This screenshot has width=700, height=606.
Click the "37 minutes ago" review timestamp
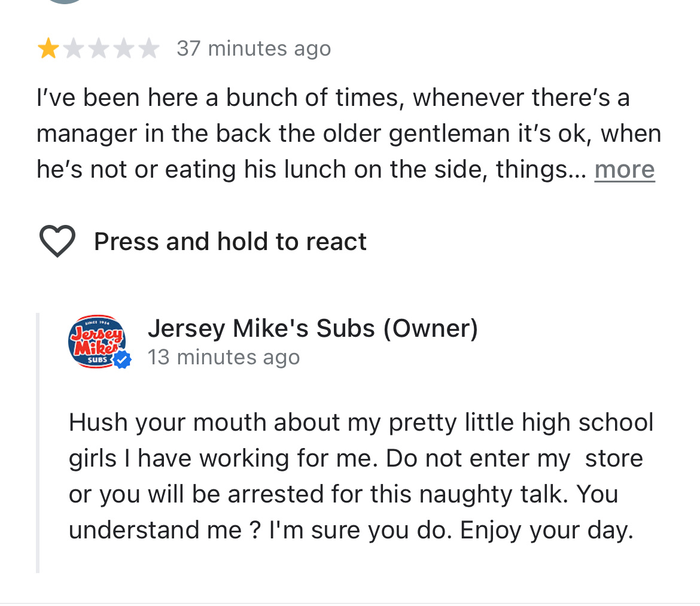tap(254, 48)
